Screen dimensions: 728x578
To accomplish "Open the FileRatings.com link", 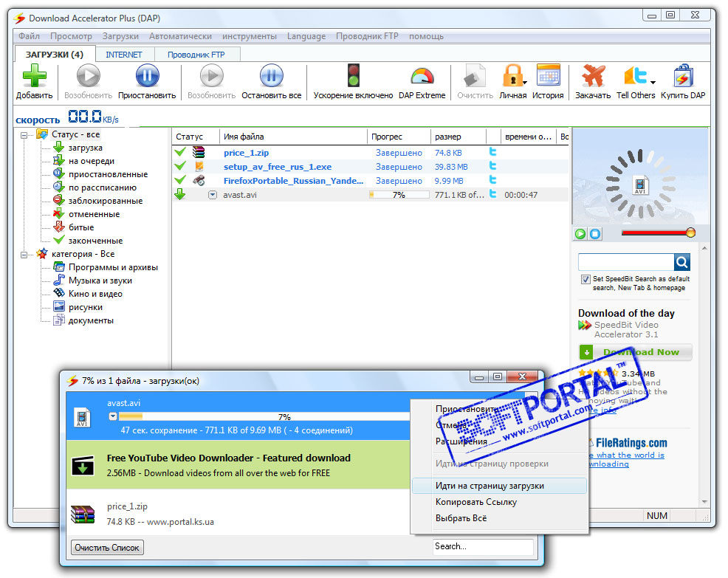I will point(631,443).
